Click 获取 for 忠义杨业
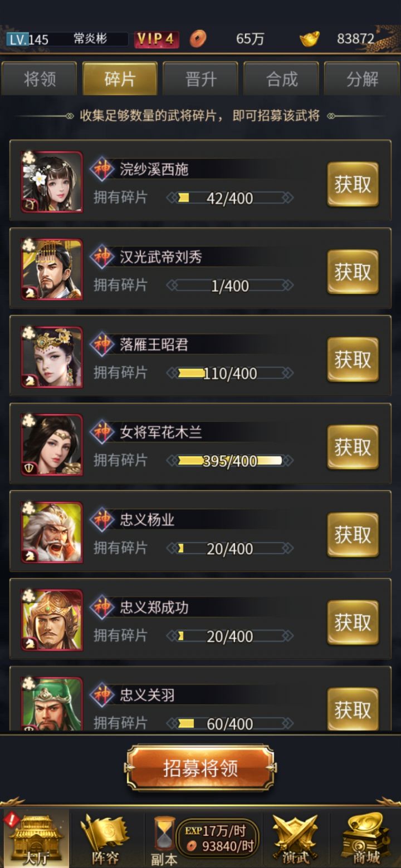The height and width of the screenshot is (868, 401). (x=353, y=535)
